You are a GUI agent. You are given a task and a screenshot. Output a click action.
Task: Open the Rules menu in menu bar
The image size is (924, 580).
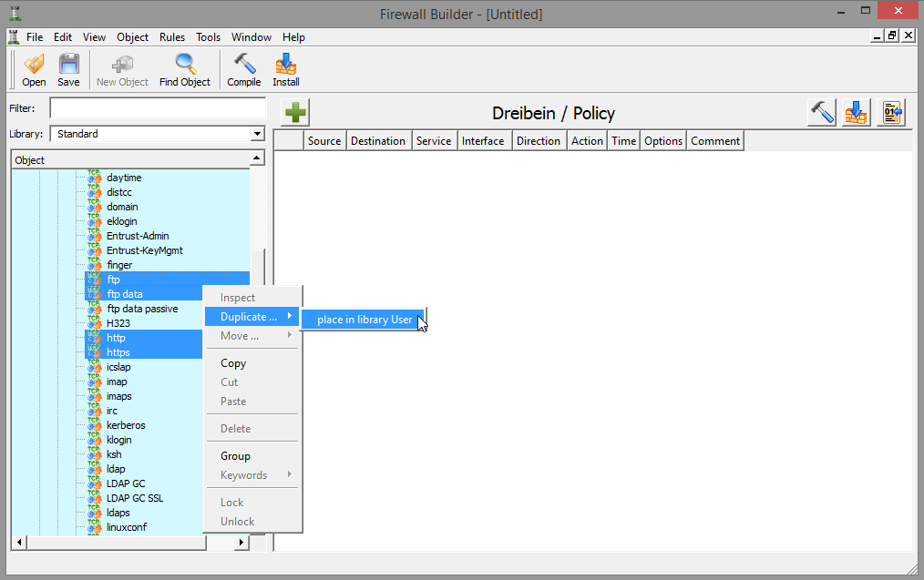pos(171,37)
